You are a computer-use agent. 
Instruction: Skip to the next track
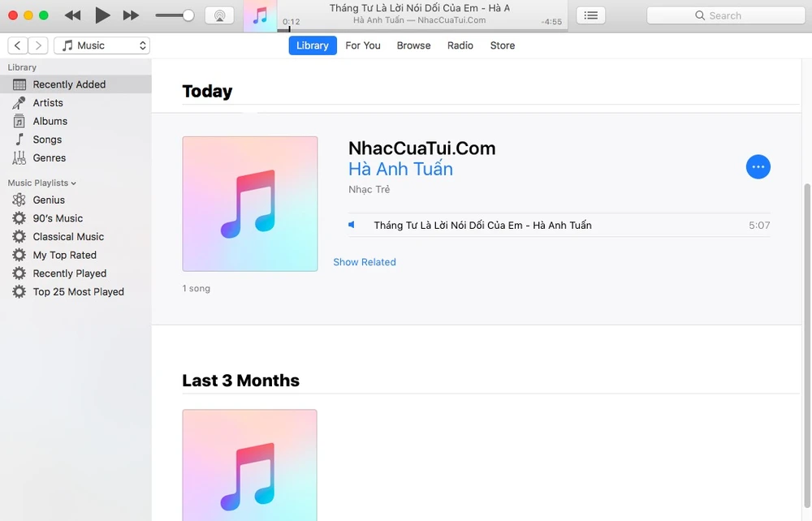tap(131, 15)
